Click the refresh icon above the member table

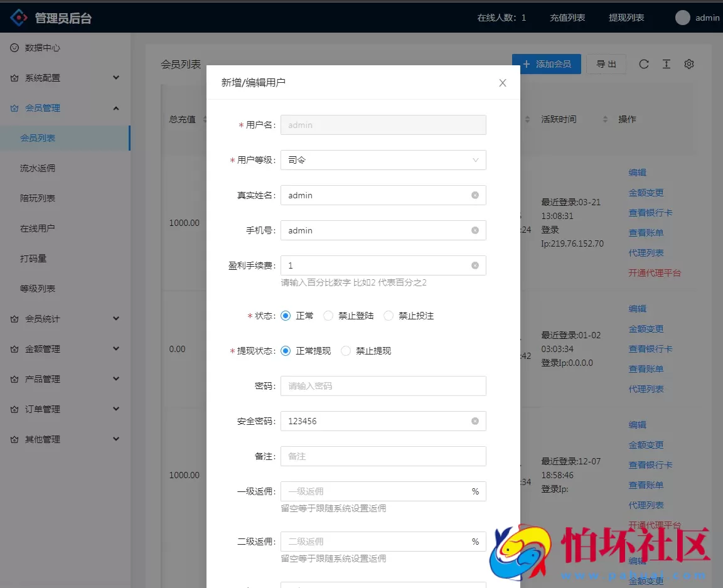pyautogui.click(x=644, y=63)
